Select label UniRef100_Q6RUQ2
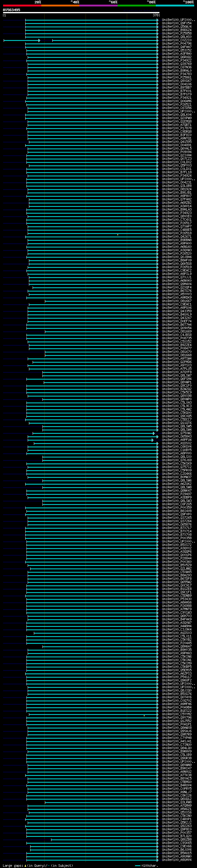Screen dimensions: 197x868 pyautogui.click(x=177, y=57)
